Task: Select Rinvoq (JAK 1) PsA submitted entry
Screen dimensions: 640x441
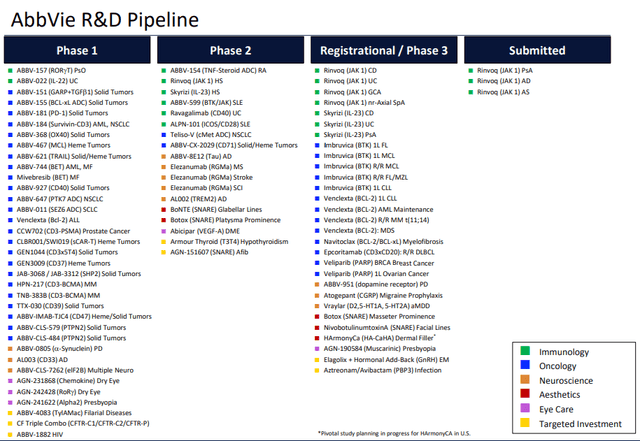Action: (504, 70)
